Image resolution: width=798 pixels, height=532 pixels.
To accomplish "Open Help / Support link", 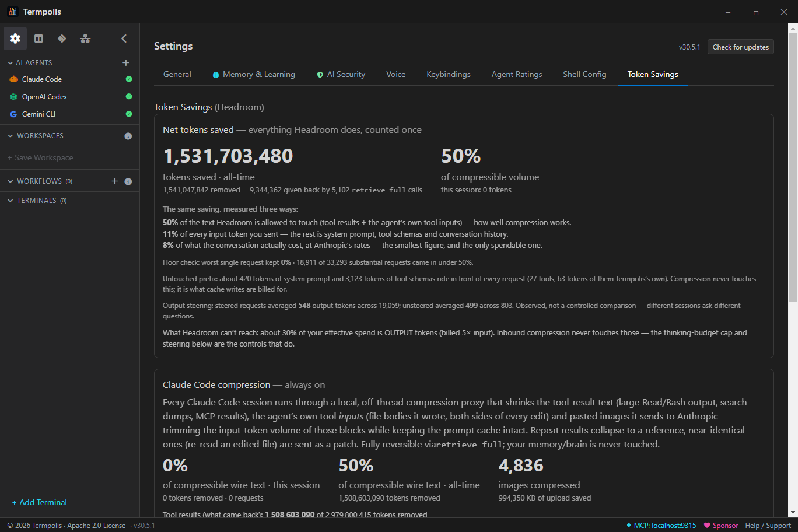I will pos(768,526).
